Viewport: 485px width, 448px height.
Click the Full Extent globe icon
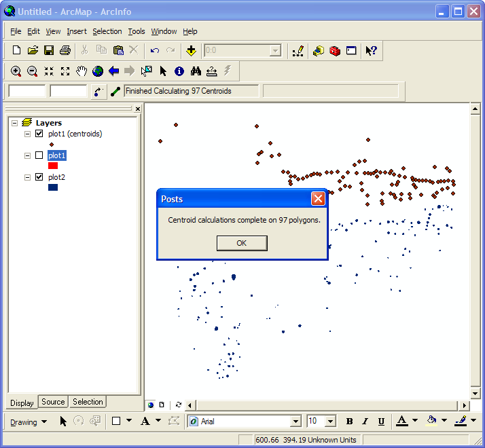(98, 71)
